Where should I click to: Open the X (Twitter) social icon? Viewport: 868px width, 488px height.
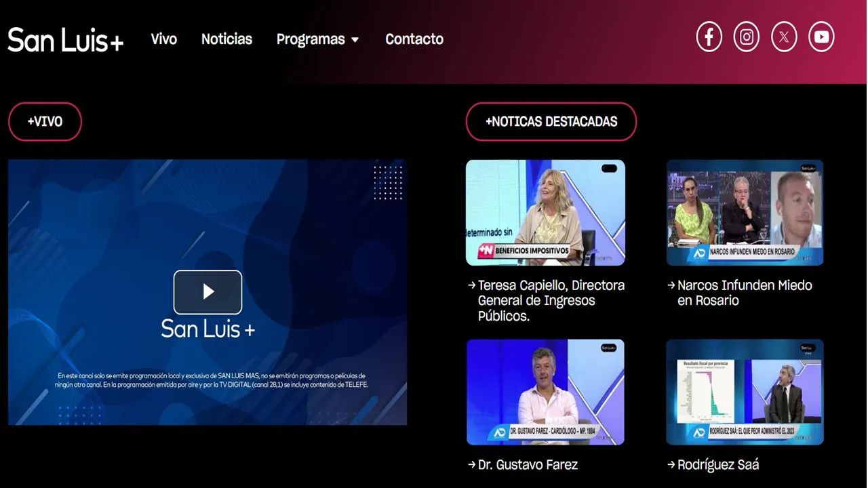click(x=784, y=37)
